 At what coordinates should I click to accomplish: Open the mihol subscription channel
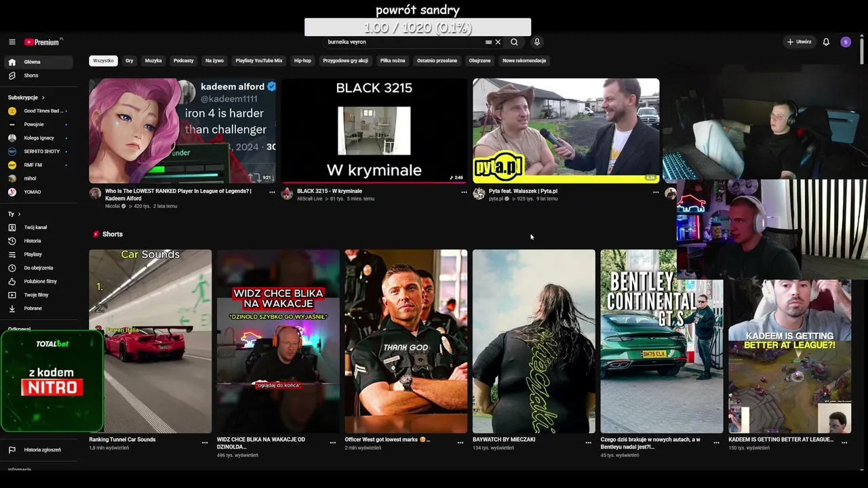(x=39, y=179)
